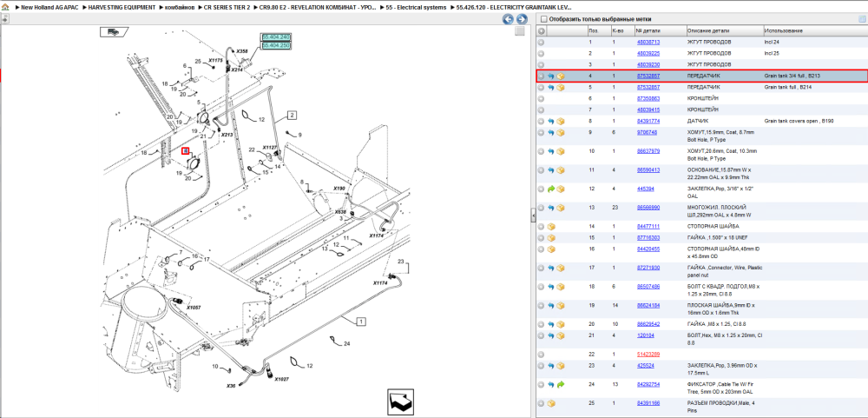Open part number link 48038713
Screen dimensions: 868x418
point(648,42)
